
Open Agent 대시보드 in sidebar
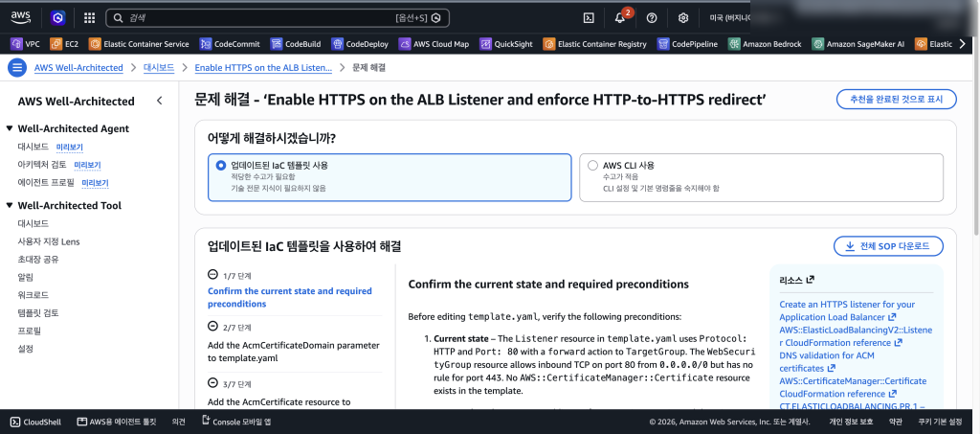33,147
